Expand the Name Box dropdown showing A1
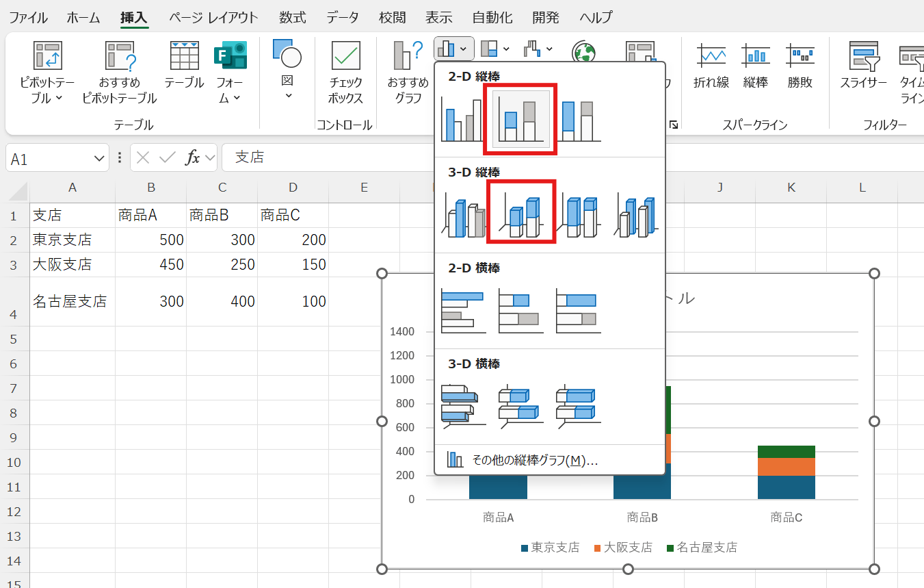Viewport: 924px width, 588px height. tap(99, 157)
